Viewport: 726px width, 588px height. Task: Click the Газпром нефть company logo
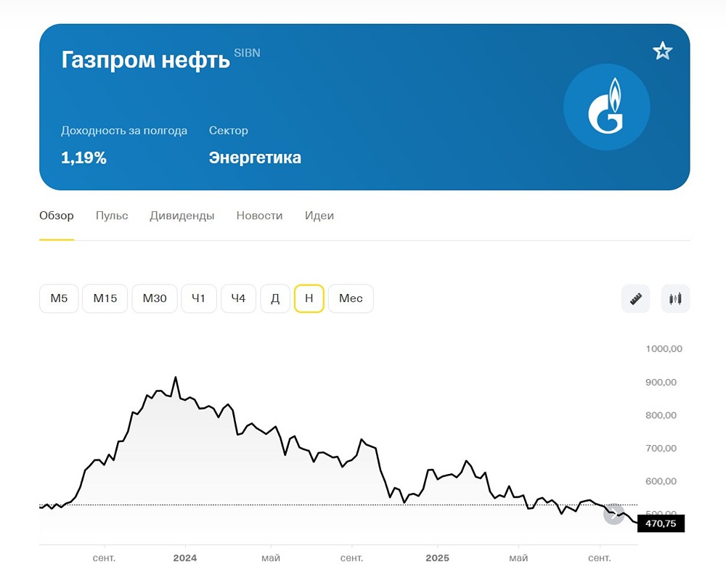pyautogui.click(x=607, y=106)
